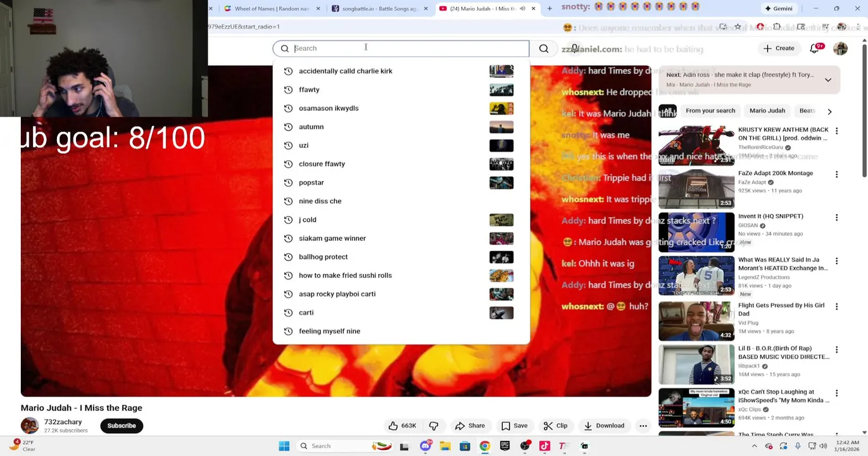868x456 pixels.
Task: Mute the Mario Judah tab audio icon
Action: click(x=522, y=9)
